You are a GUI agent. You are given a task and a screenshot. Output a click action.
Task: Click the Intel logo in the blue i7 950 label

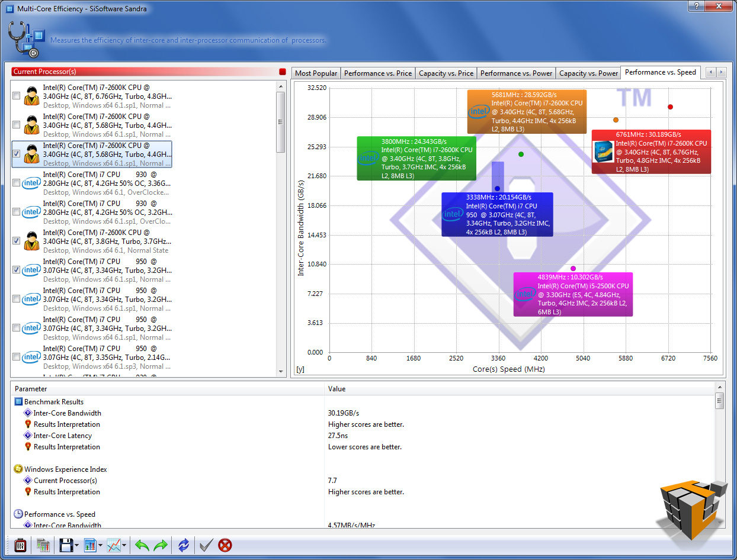tap(453, 214)
